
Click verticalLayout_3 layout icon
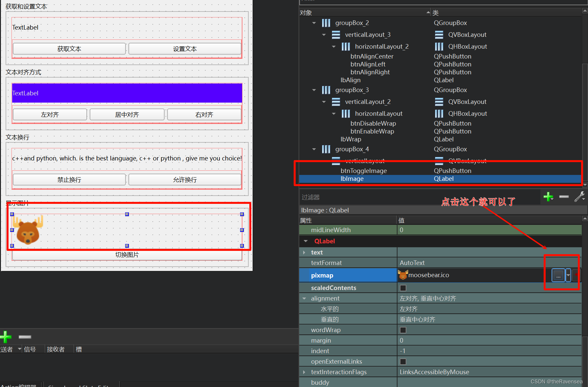336,35
